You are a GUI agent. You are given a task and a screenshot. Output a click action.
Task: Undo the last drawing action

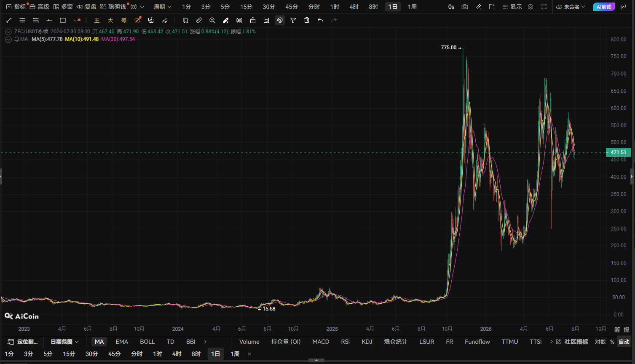[320, 20]
